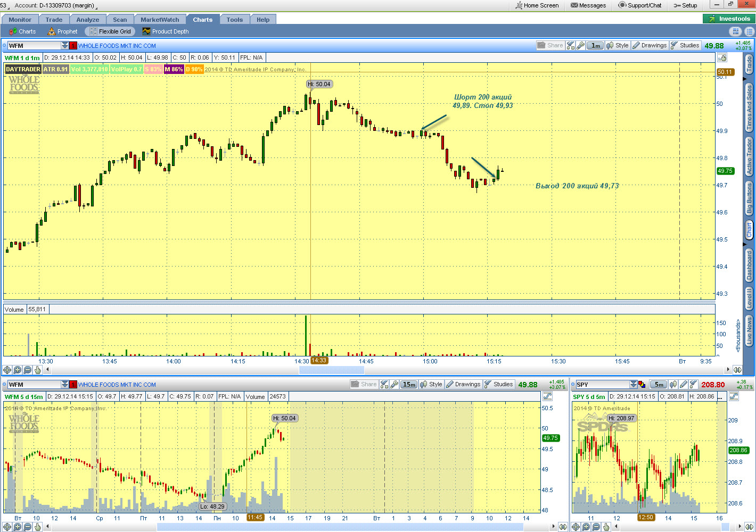Viewport: 756px width, 532px height.
Task: Open Support/Chat in top bar
Action: tap(639, 5)
